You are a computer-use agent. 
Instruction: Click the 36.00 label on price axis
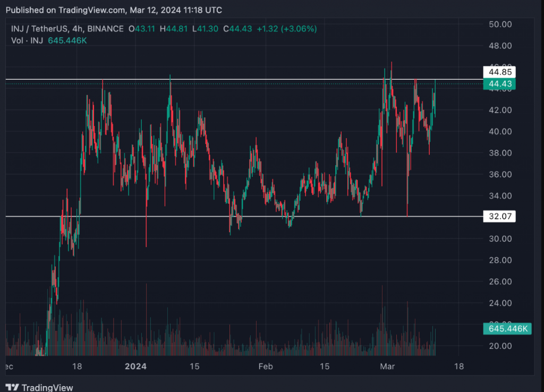pyautogui.click(x=499, y=174)
